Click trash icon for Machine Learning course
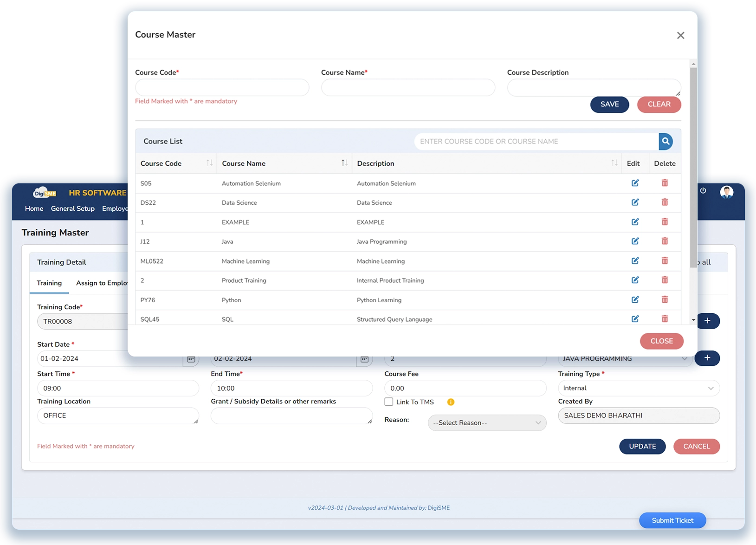Screen dimensions: 756x545 (665, 261)
